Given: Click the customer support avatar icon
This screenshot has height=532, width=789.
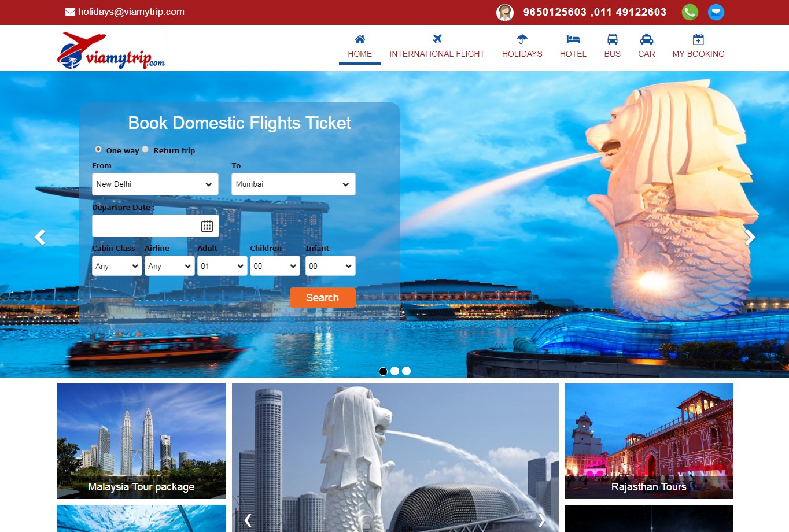Looking at the screenshot, I should coord(505,12).
